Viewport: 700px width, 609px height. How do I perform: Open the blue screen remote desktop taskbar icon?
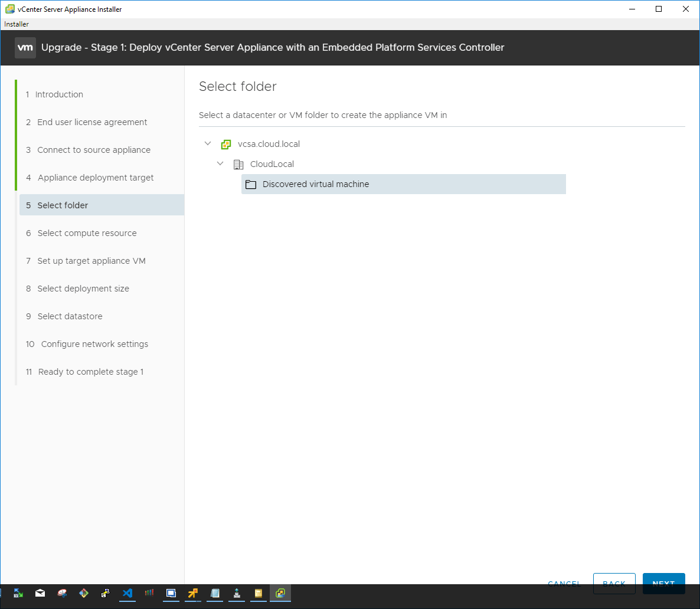[x=171, y=593]
